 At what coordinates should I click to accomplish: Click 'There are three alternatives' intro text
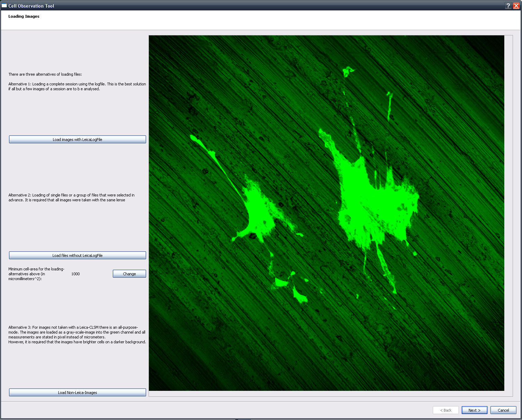tap(45, 74)
